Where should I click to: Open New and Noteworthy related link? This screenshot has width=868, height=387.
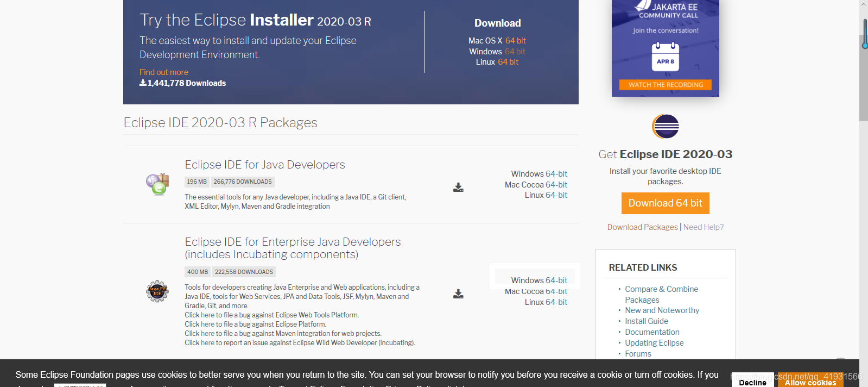[662, 310]
